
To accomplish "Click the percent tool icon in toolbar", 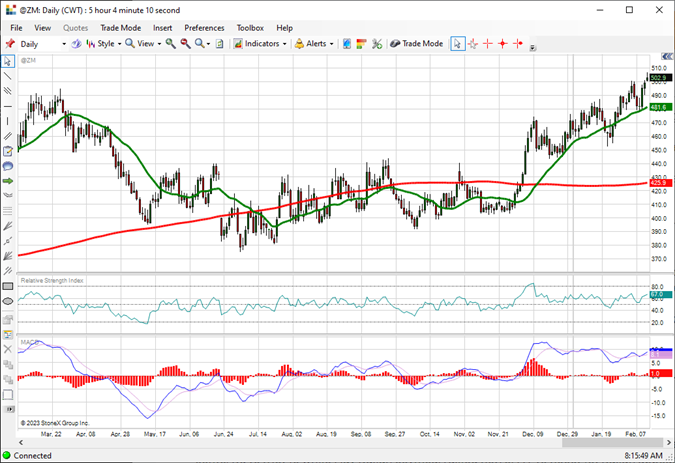I will 377,43.
